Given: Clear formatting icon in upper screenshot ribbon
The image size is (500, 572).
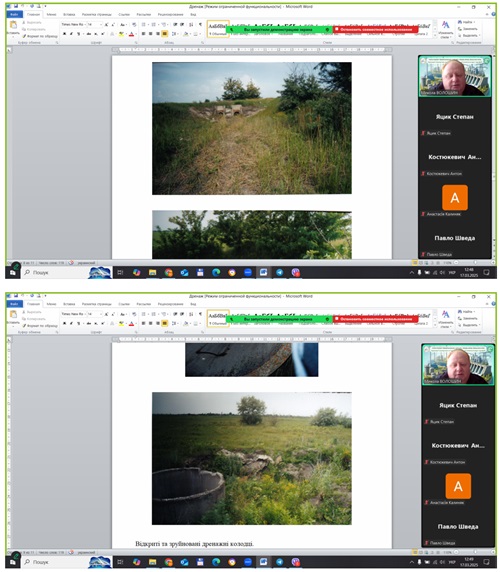Looking at the screenshot, I should 134,24.
